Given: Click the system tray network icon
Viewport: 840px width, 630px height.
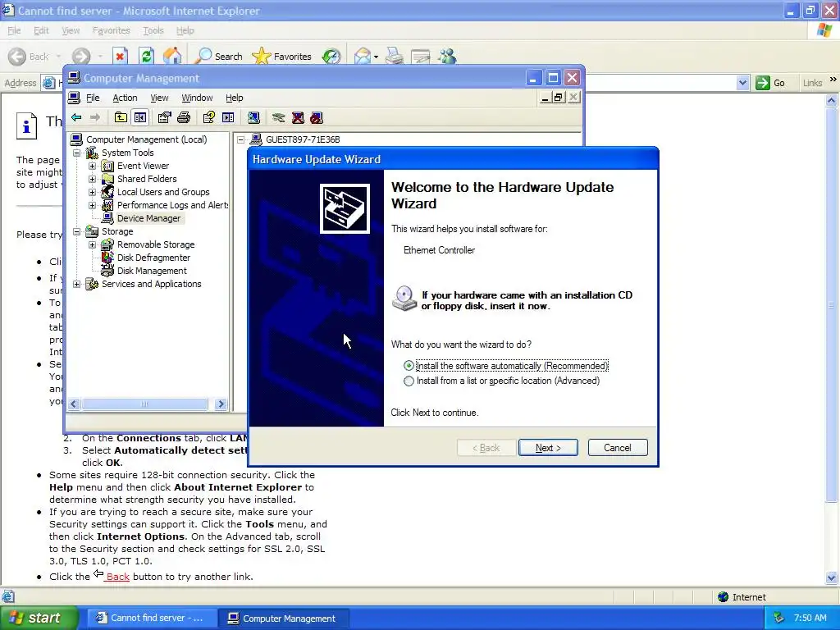Looking at the screenshot, I should pos(779,618).
